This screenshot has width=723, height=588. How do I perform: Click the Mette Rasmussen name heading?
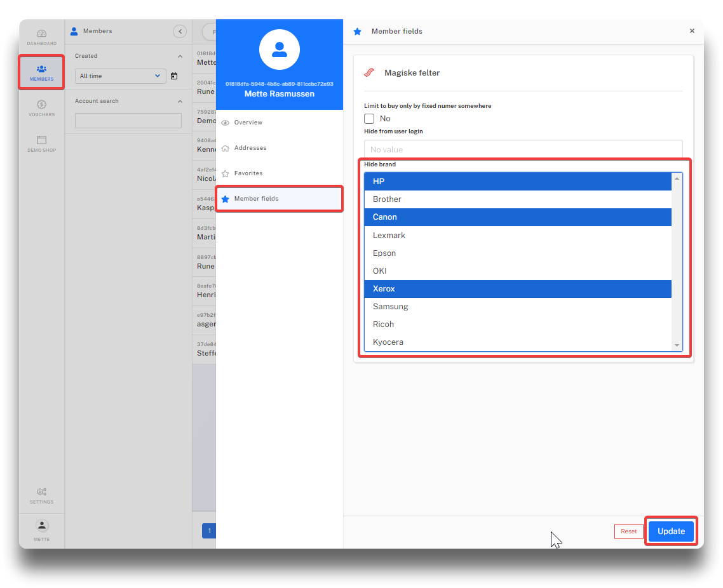coord(280,94)
